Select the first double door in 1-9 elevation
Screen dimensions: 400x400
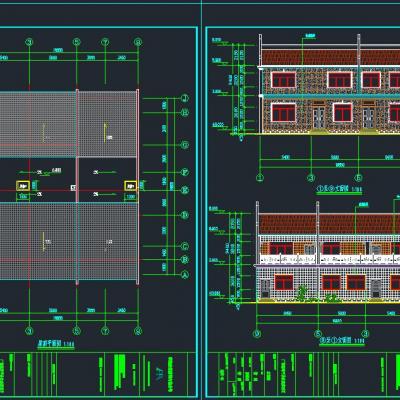319,116
